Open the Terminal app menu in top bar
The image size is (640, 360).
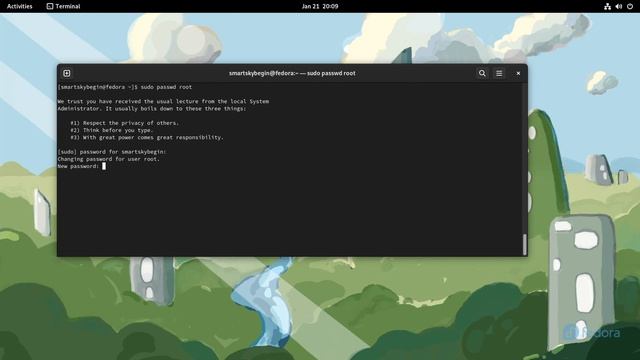pos(63,6)
